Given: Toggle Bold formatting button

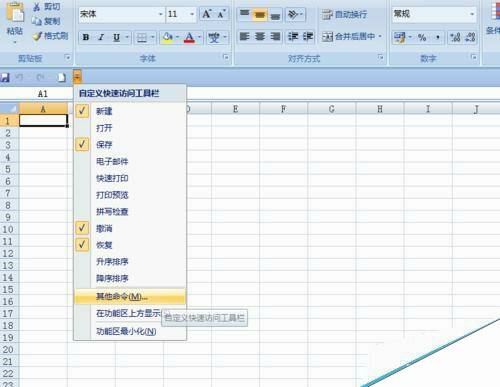Looking at the screenshot, I should pos(86,37).
